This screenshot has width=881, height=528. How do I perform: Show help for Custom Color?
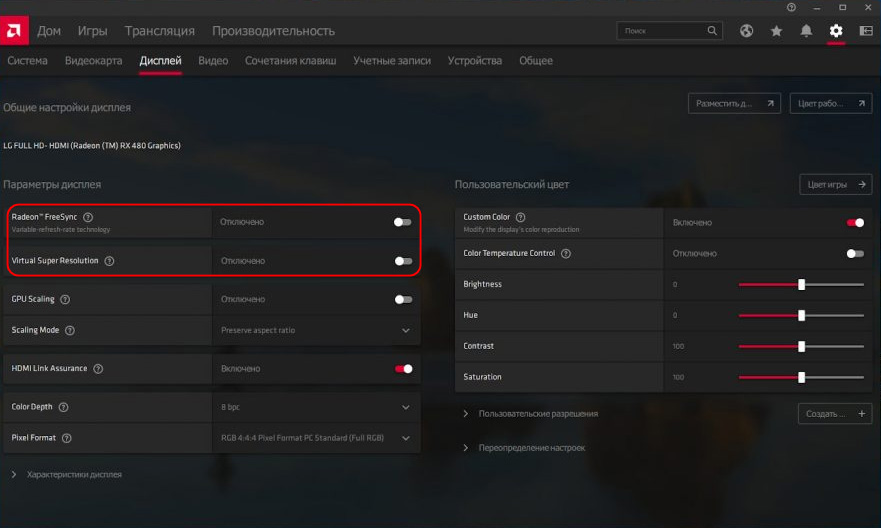[520, 217]
